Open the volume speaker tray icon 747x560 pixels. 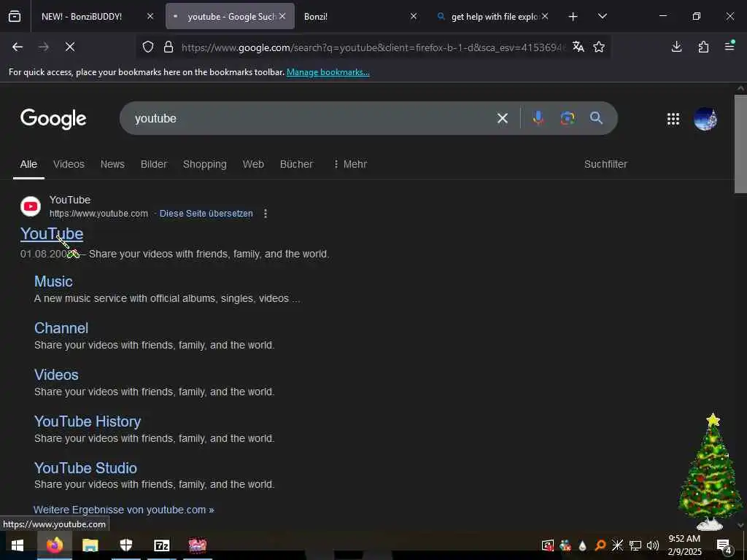pyautogui.click(x=653, y=545)
